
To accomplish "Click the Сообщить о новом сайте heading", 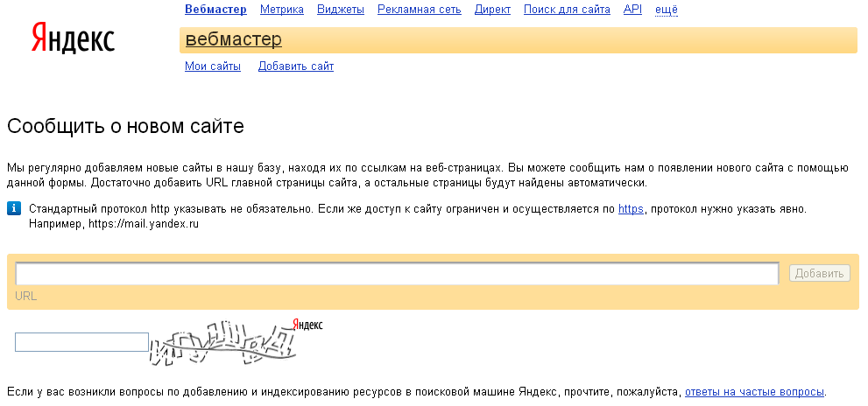I will (x=125, y=126).
